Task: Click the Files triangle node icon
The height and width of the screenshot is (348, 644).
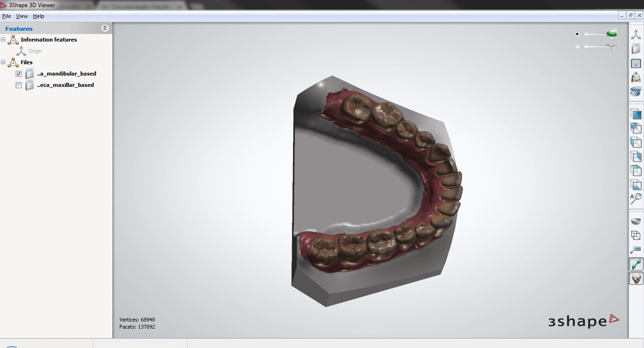Action: tap(13, 62)
